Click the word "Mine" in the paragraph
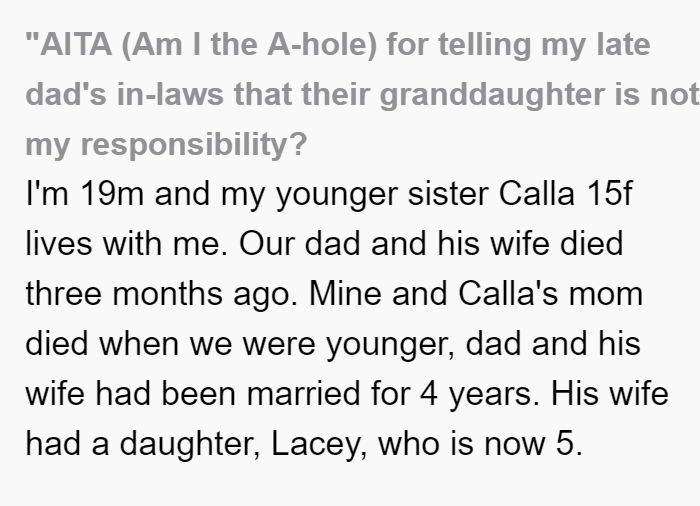 coord(345,294)
